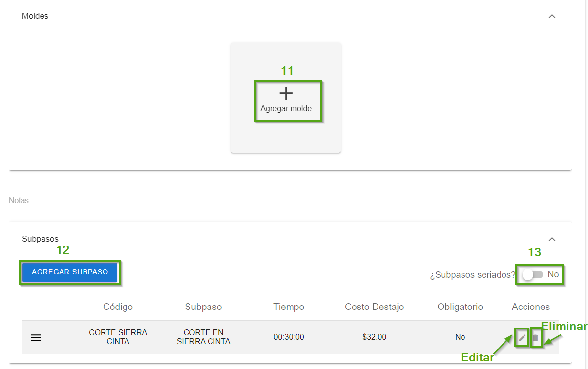Edit the CORTE SIERRA CINTA subpaso with pencil icon
This screenshot has width=588, height=369.
(x=522, y=338)
